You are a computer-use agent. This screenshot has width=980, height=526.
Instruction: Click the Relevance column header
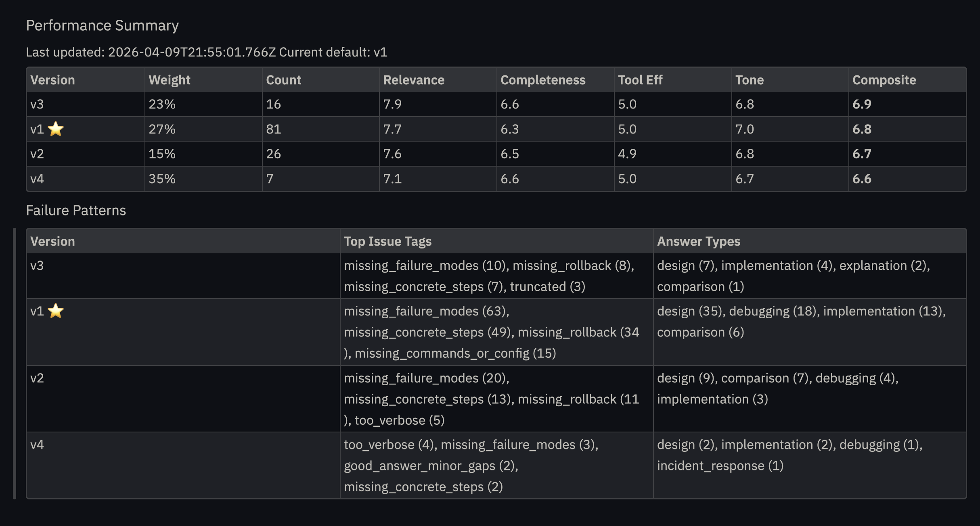413,80
